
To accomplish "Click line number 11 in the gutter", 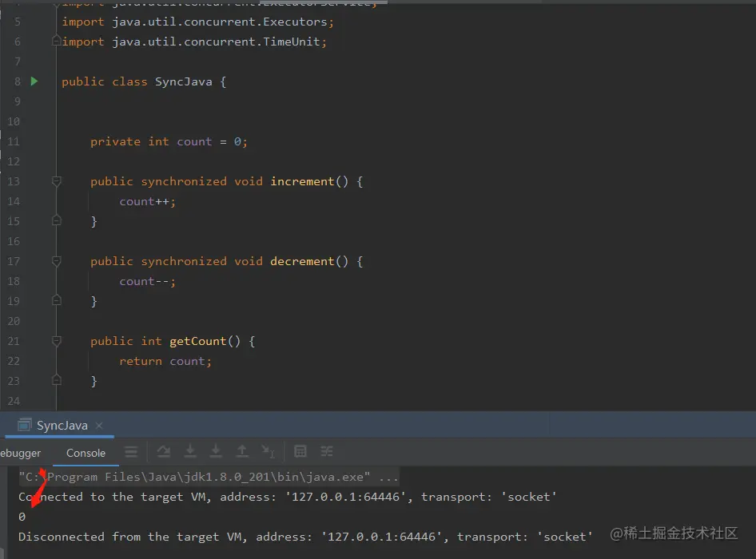I will [x=14, y=141].
